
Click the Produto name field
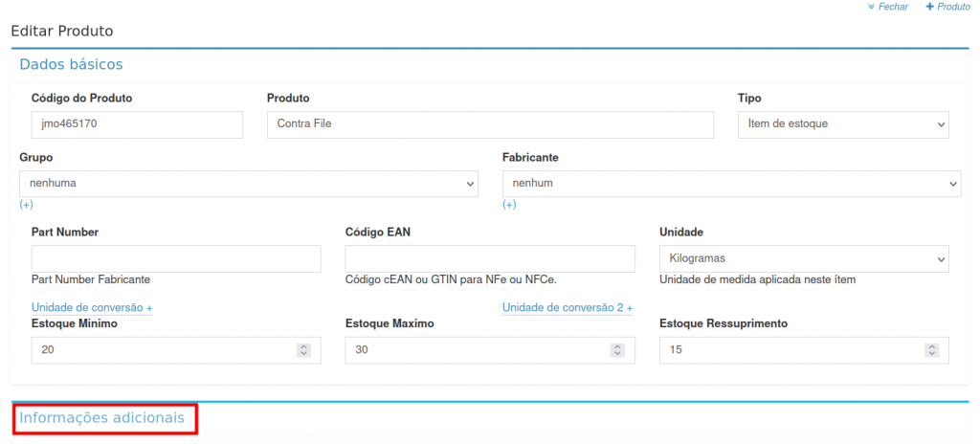tap(490, 124)
